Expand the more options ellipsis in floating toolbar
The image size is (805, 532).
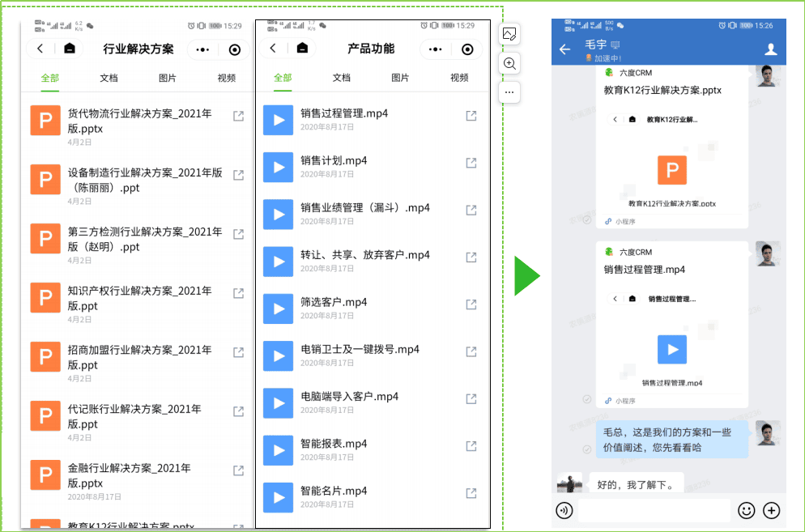pos(509,92)
